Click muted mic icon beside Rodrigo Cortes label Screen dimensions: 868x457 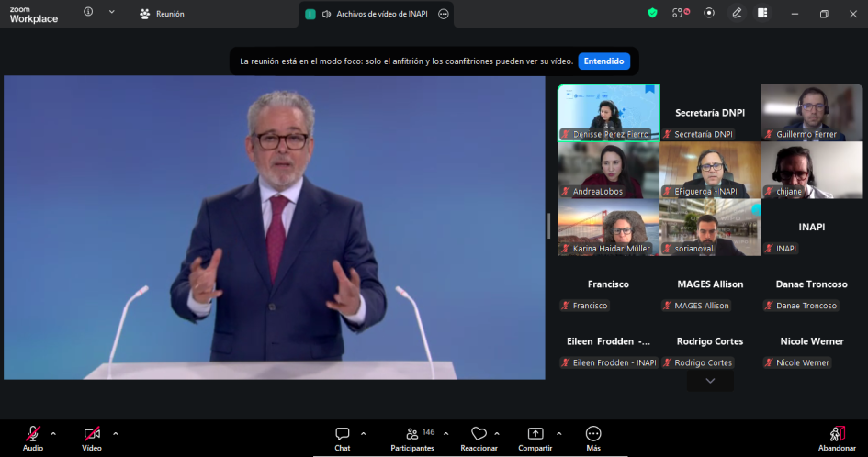click(x=667, y=363)
